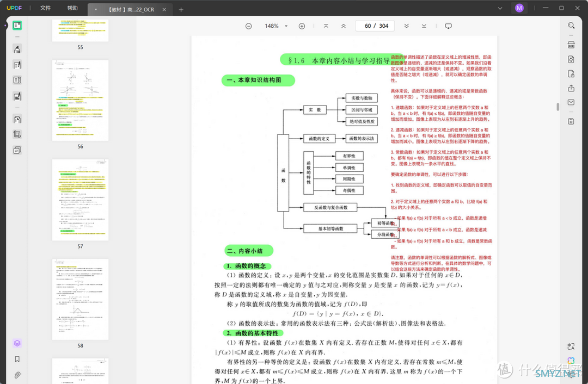Click the page number field showing 60
Screen dimensions: 588x384
[367, 26]
